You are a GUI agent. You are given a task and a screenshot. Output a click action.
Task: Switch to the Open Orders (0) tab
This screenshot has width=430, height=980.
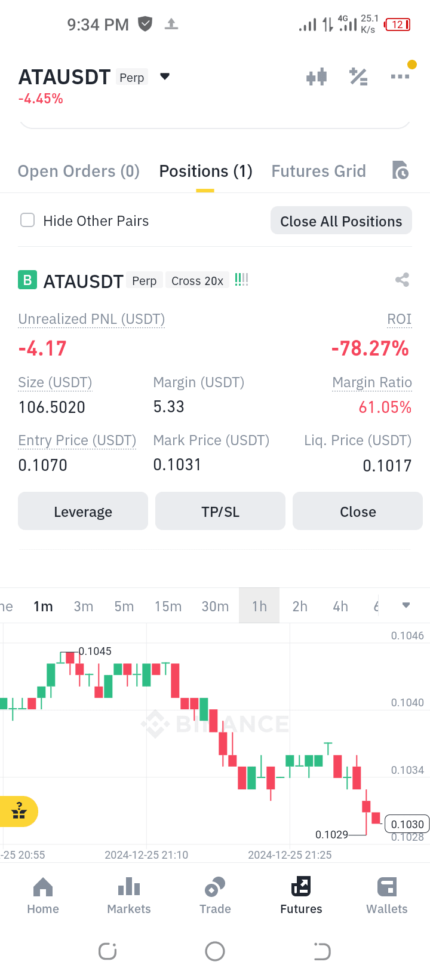(x=79, y=171)
